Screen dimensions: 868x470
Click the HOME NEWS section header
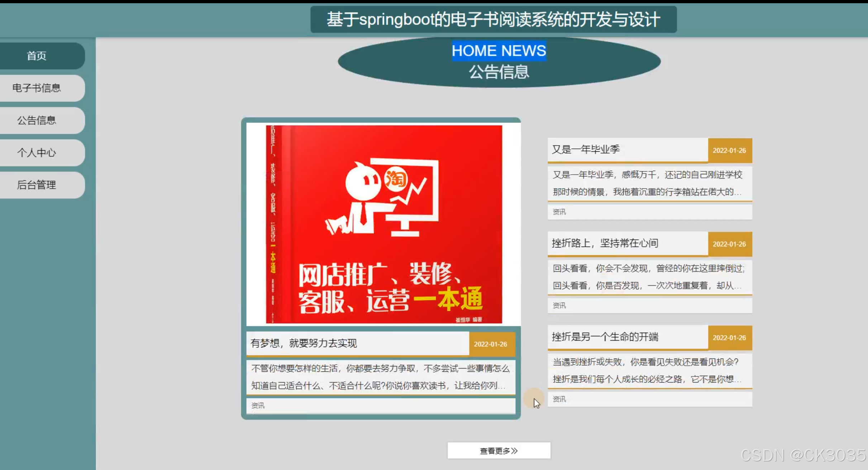click(499, 51)
